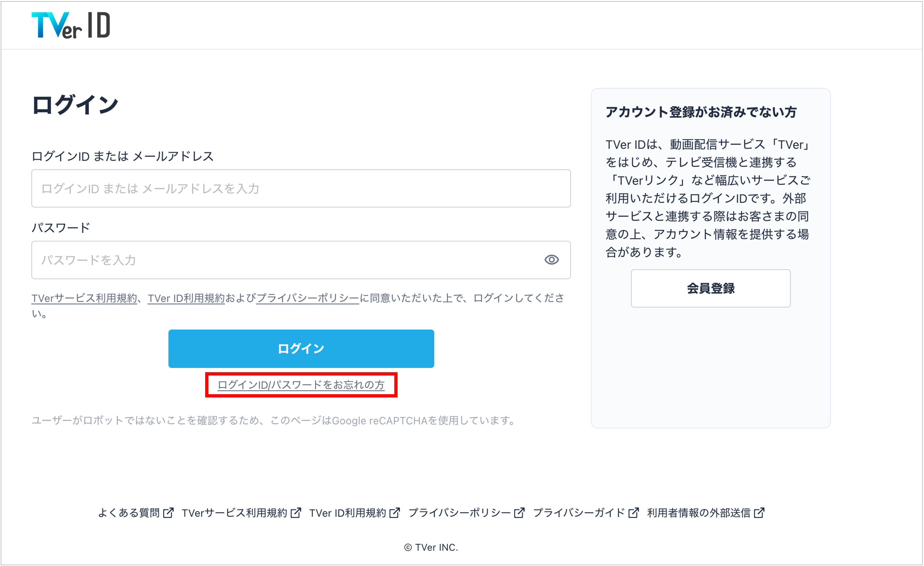Click the blue ログイン button
The image size is (924, 566).
coord(301,349)
